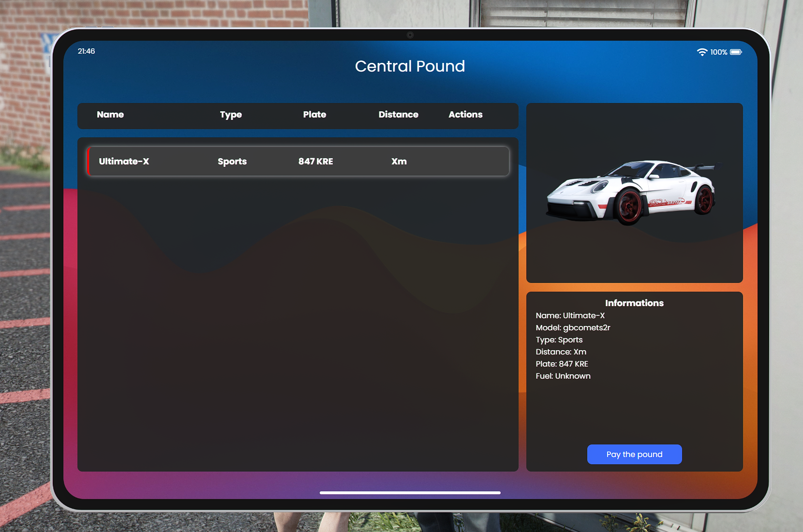Image resolution: width=803 pixels, height=532 pixels.
Task: Sort by the Plate column header
Action: click(314, 115)
